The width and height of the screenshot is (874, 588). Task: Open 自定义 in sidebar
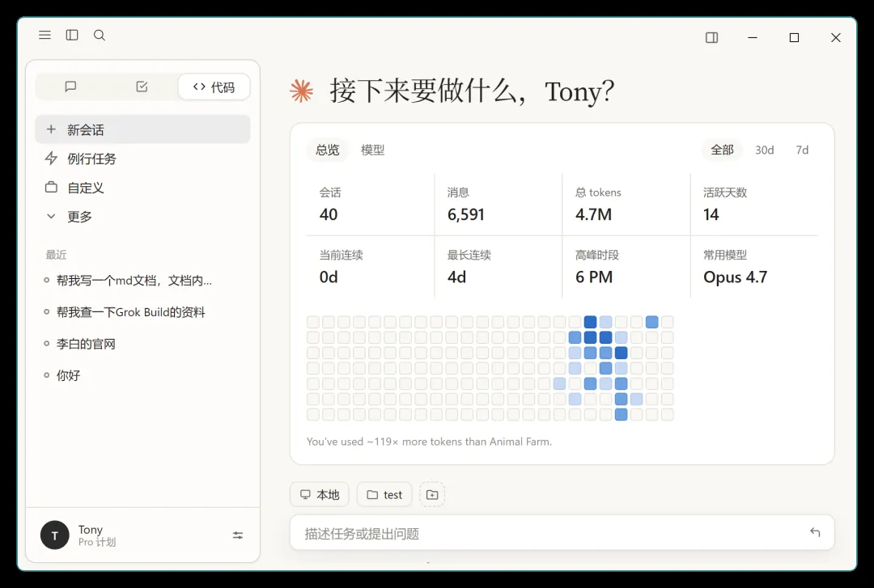coord(142,188)
